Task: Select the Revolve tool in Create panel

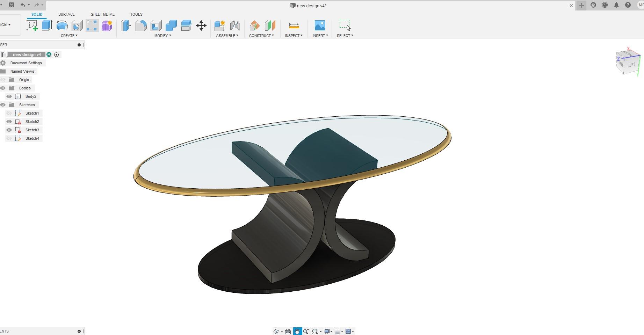Action: [x=62, y=25]
